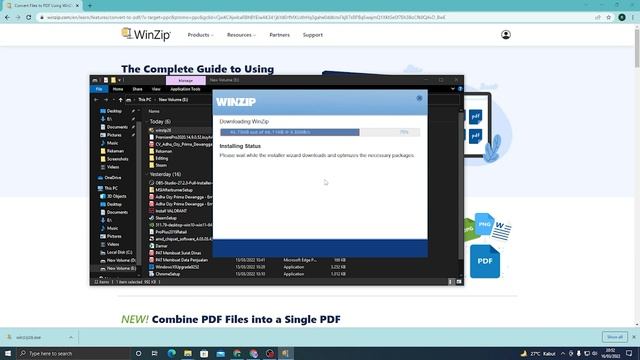Screen dimensions: 640x360
Task: Click the taskbar search box
Action: pos(73,353)
